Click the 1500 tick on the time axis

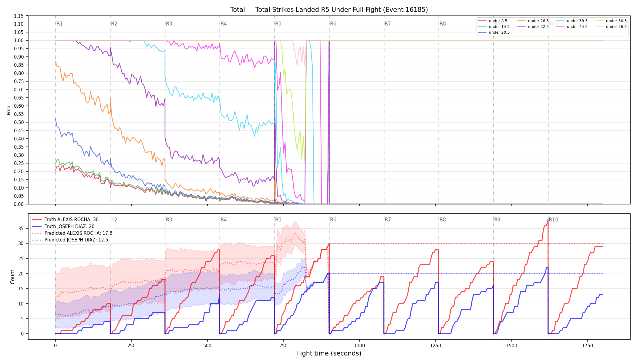click(x=512, y=345)
